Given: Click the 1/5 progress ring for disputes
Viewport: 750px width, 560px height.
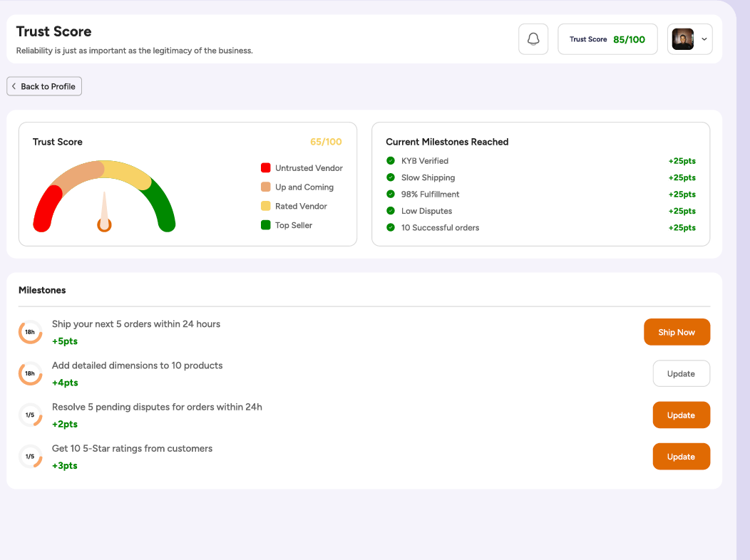Looking at the screenshot, I should pos(30,415).
